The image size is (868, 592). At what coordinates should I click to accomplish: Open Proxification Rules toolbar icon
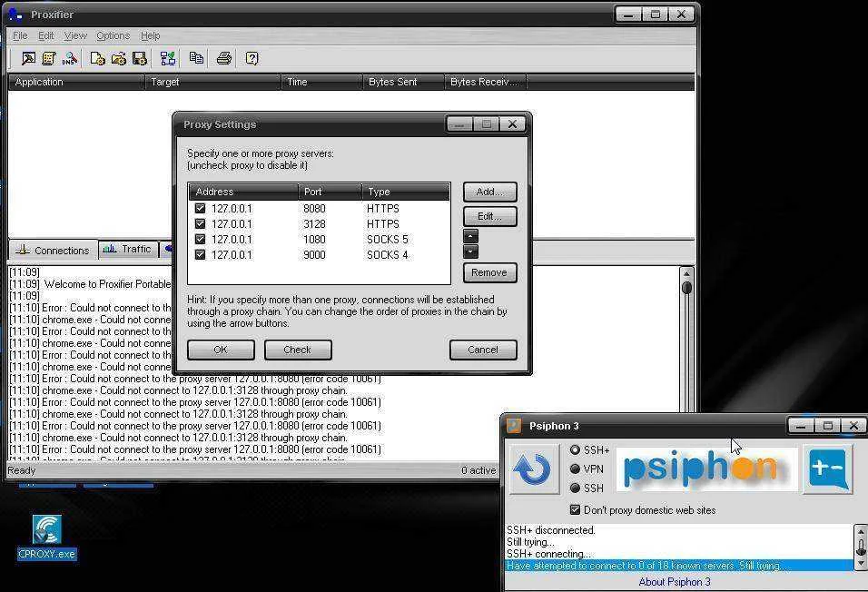(49, 58)
